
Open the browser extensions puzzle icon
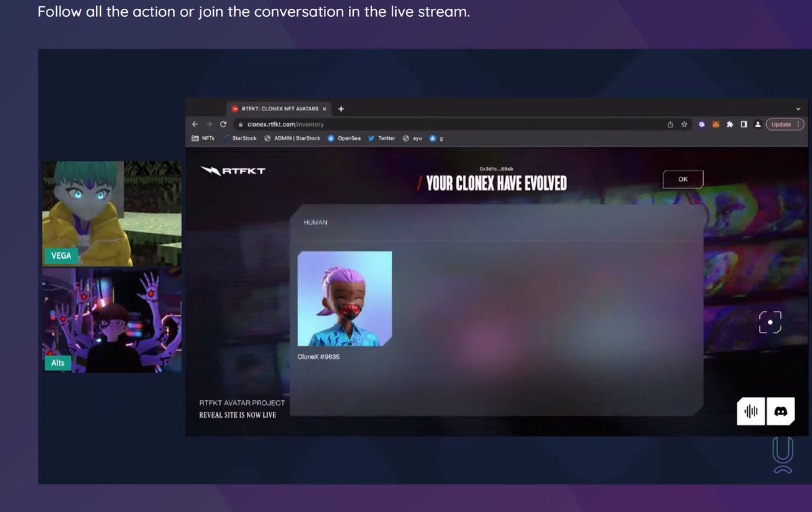729,125
